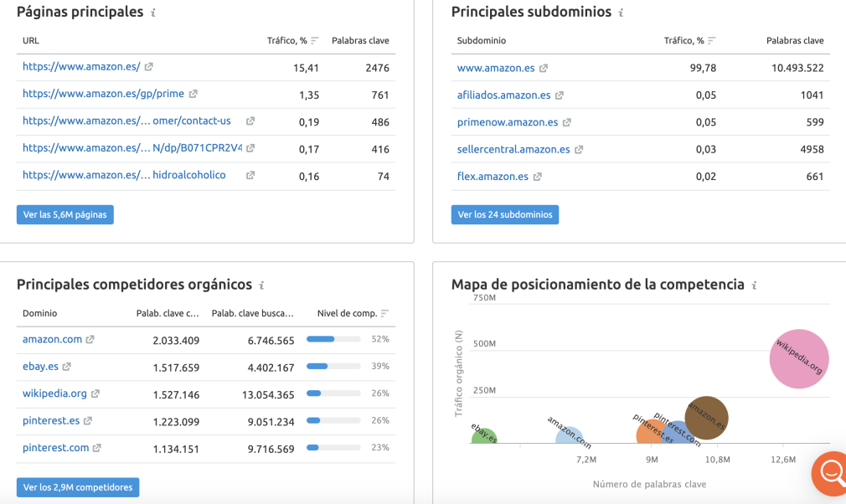
Task: Click the 13.054.365 keywords value
Action: tap(268, 395)
